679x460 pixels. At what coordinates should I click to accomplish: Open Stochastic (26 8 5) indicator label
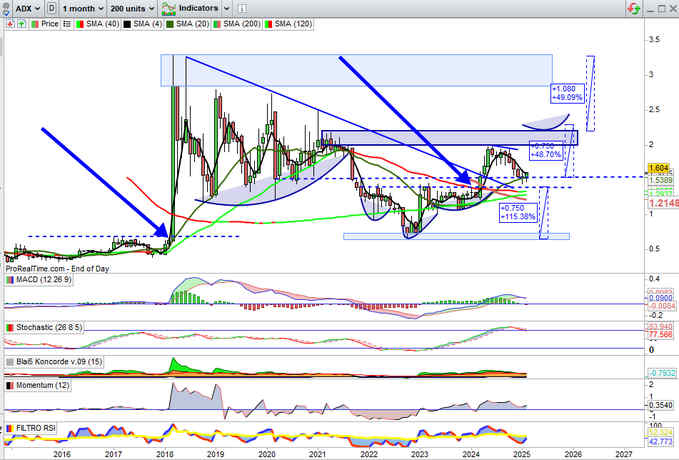tap(49, 327)
